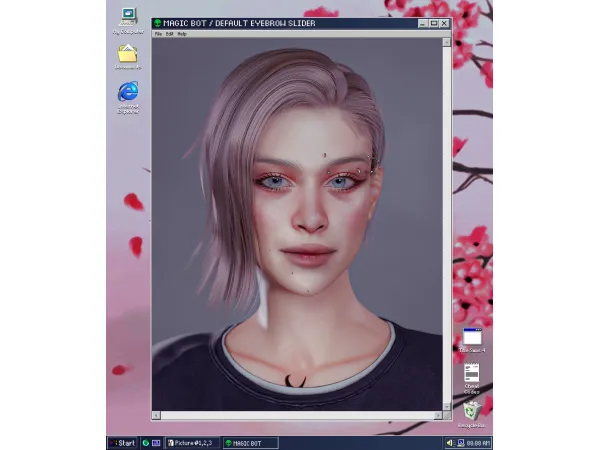Close the MAGIC BOT window
Viewport: 600px width, 450px height.
pos(444,24)
